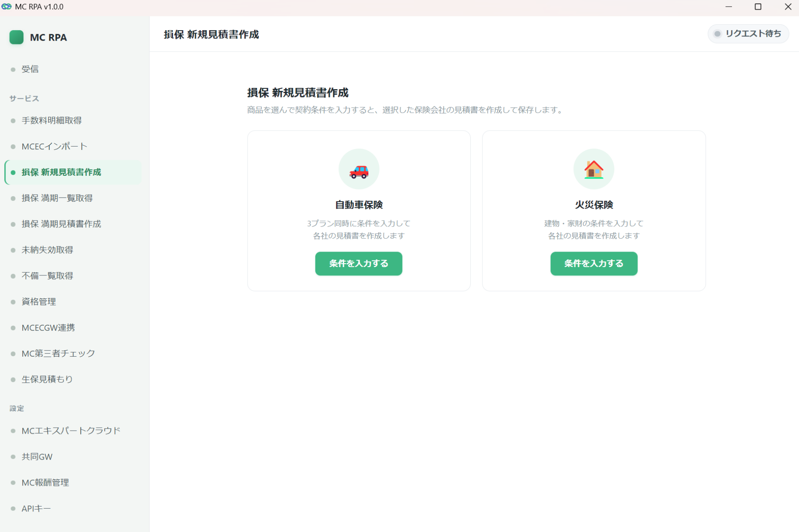The height and width of the screenshot is (532, 799).
Task: Click the text 3プラン同時に条件を入力して
Action: (x=359, y=224)
